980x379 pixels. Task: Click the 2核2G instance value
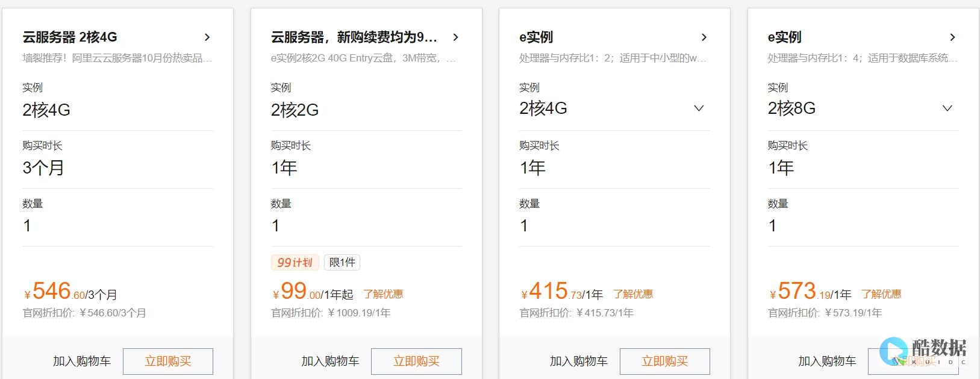tap(295, 110)
